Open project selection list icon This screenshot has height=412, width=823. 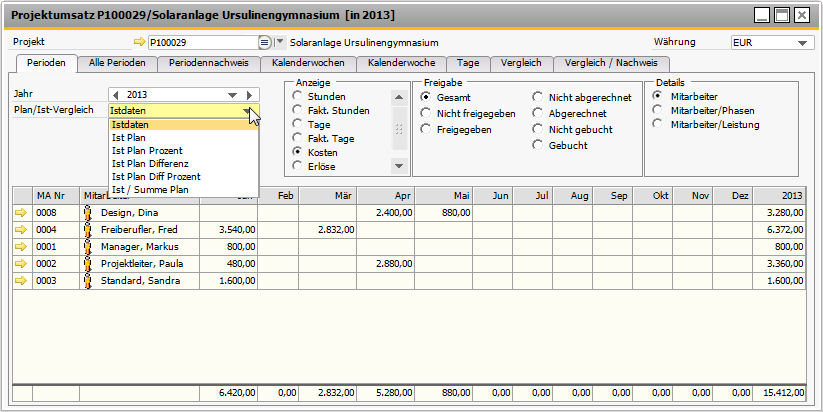click(x=264, y=43)
